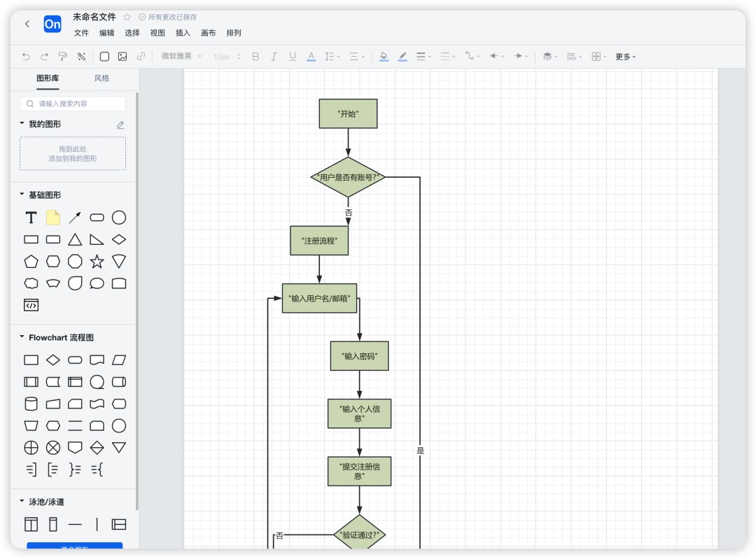Select the flowchart parallelogram data shape
The height and width of the screenshot is (559, 756).
pyautogui.click(x=119, y=360)
